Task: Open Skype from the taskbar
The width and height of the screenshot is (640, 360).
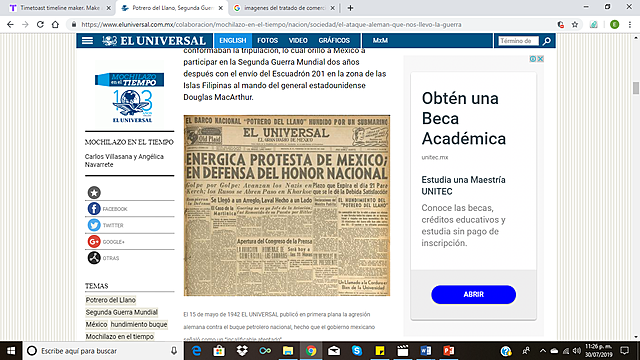Action: tap(357, 351)
